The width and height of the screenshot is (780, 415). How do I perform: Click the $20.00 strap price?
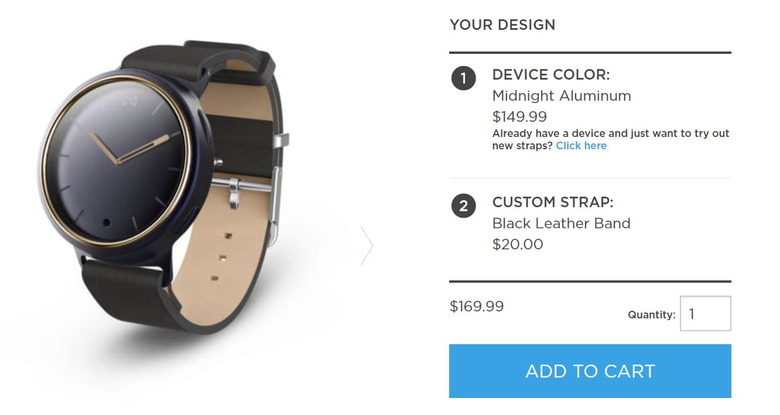tap(517, 244)
